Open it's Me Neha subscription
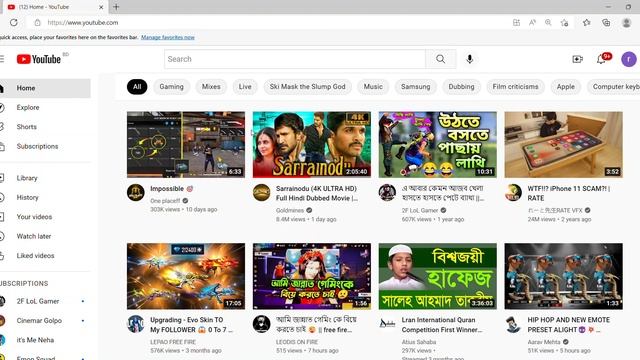The height and width of the screenshot is (360, 640). point(45,340)
